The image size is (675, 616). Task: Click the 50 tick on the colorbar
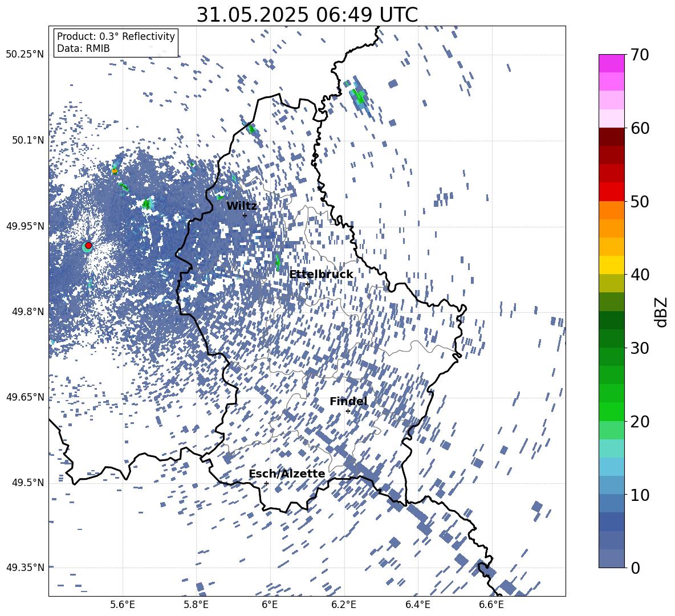(639, 201)
